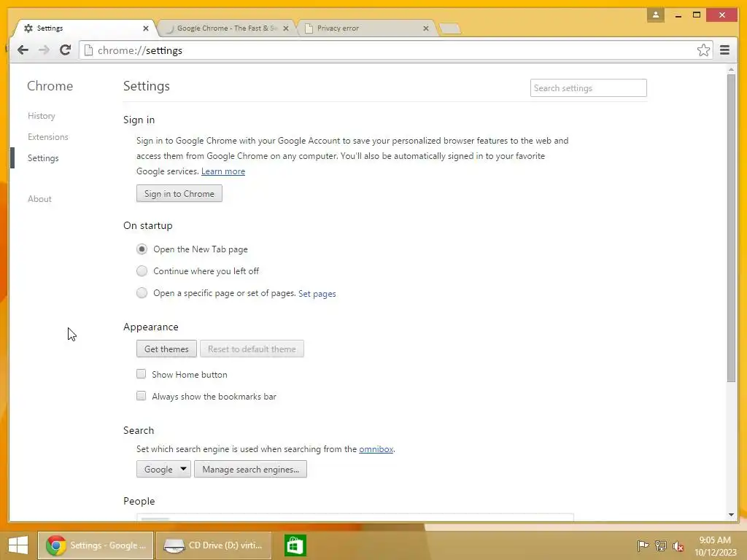Viewport: 747px width, 560px height.
Task: Switch to the CD Drive (D:) taskbar window
Action: point(214,545)
